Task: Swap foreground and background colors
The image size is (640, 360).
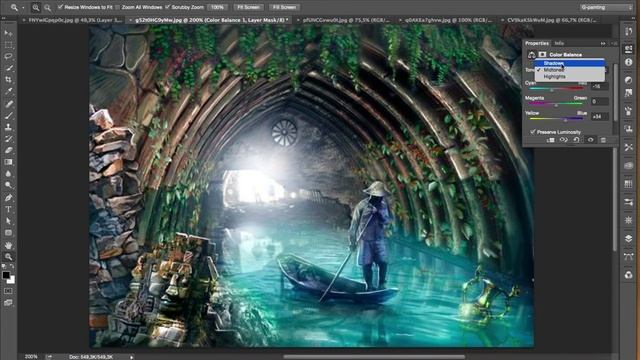Action: click(x=12, y=267)
